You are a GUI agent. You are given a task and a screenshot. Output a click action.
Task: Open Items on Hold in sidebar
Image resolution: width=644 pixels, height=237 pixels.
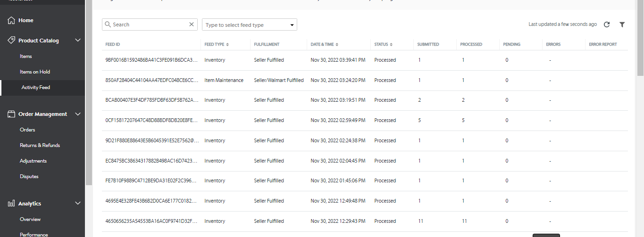[35, 72]
